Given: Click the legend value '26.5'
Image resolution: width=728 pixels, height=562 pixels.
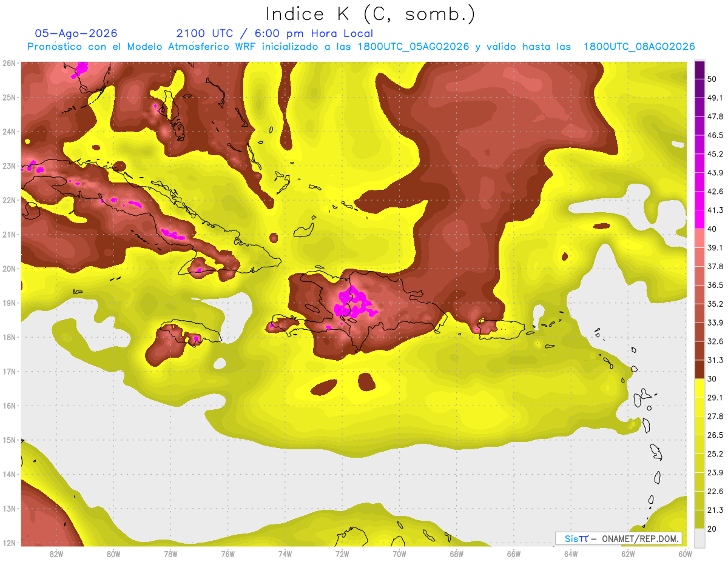Looking at the screenshot, I should click(x=716, y=435).
